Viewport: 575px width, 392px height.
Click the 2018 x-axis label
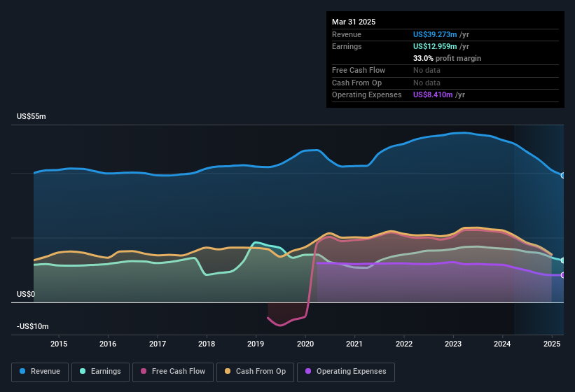[207, 344]
